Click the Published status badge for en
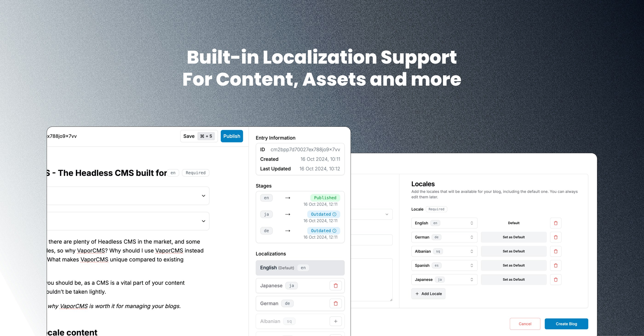Screen dimensions: 644x336 click(x=325, y=198)
